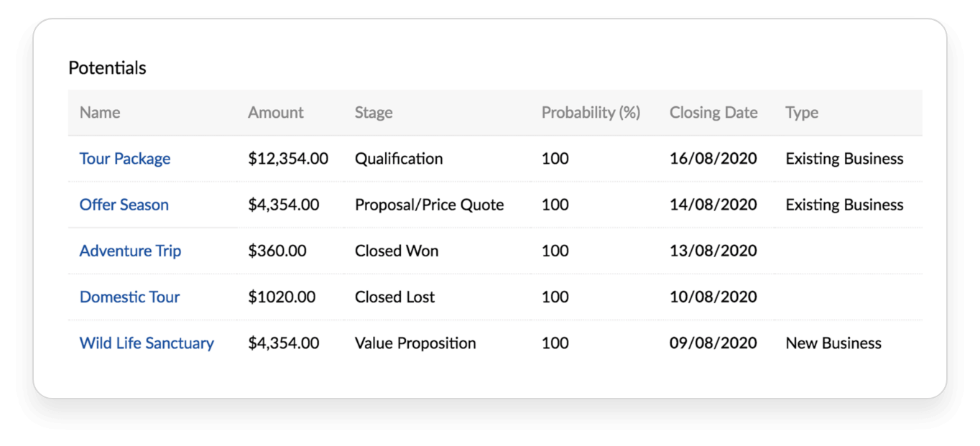The width and height of the screenshot is (980, 446).
Task: Open the Adventure Trip potential
Action: 130,251
